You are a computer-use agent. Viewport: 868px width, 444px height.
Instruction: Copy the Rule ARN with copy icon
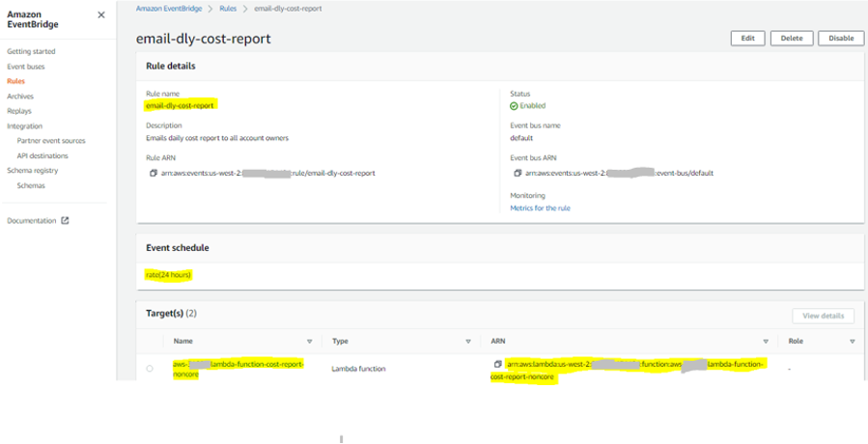tap(154, 174)
